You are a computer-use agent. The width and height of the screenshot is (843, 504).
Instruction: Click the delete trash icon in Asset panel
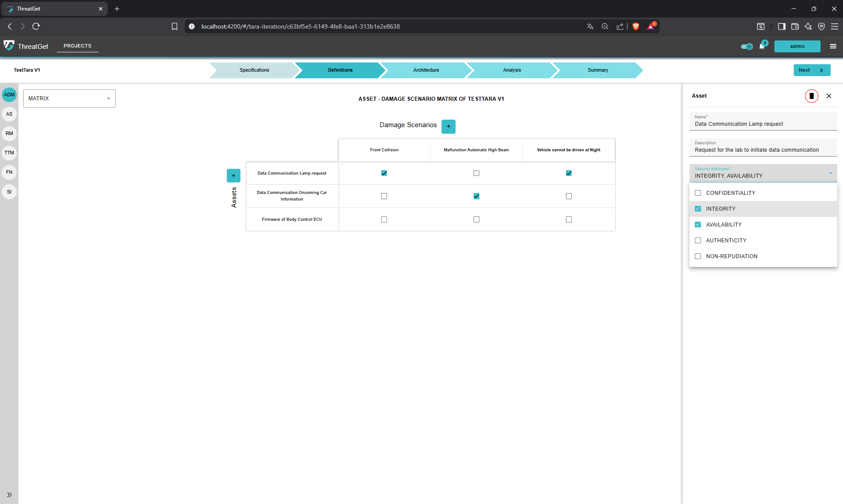811,96
